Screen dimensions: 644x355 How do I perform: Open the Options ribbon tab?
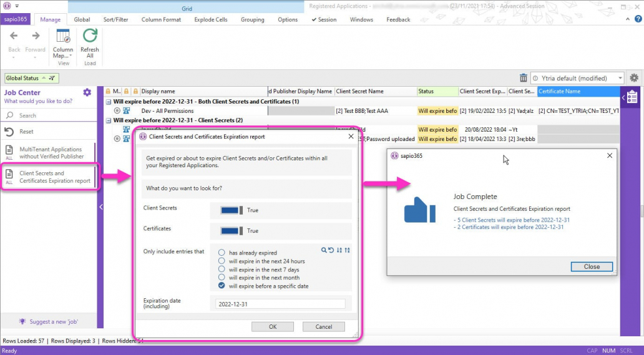pos(288,19)
